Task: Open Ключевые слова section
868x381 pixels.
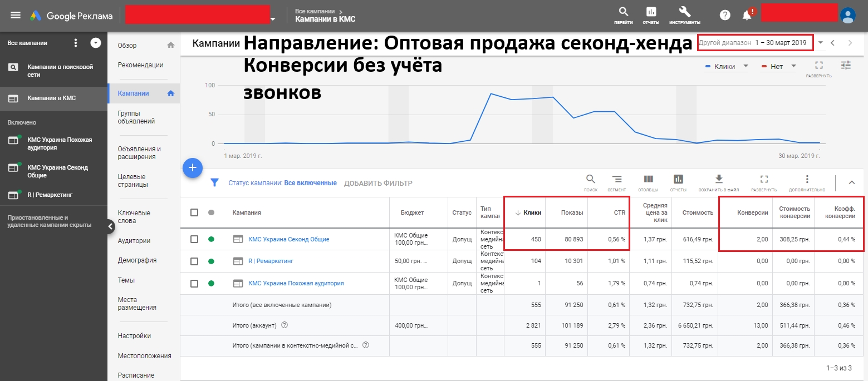Action: point(134,217)
